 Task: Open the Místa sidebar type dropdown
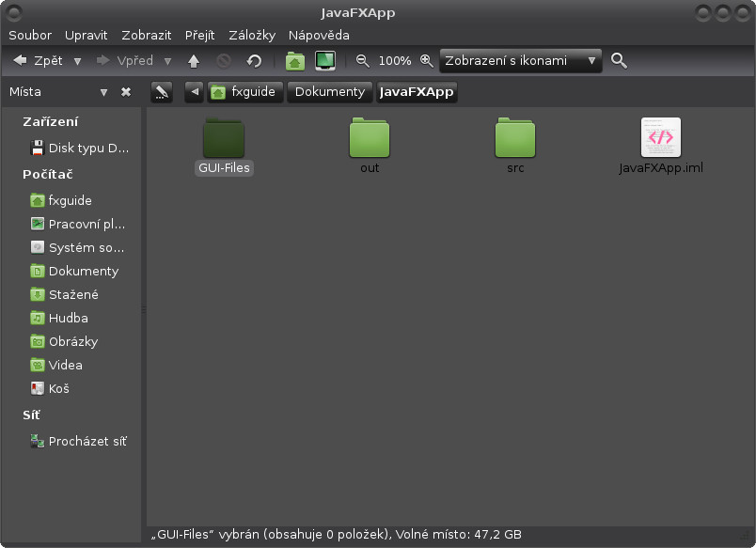tap(103, 92)
